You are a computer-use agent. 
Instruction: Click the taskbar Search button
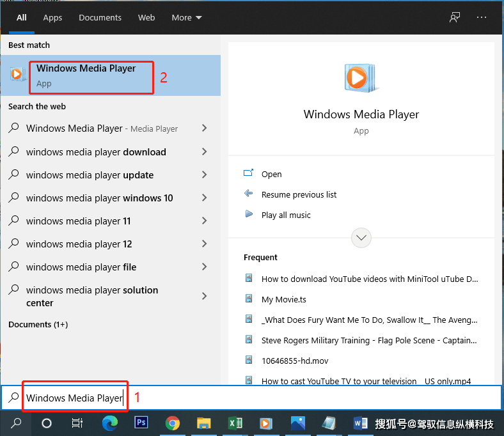click(x=16, y=423)
